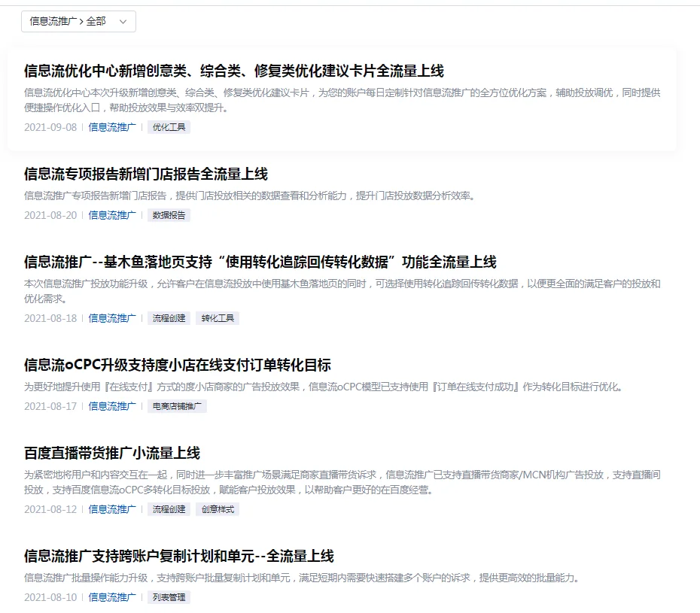Click 信息流推广 link beside date 2021-09-08
The height and width of the screenshot is (613, 700).
pos(112,127)
